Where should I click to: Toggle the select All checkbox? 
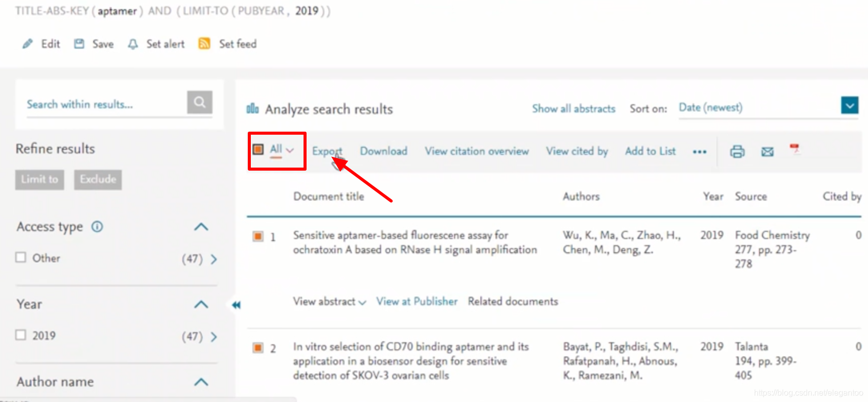(258, 149)
